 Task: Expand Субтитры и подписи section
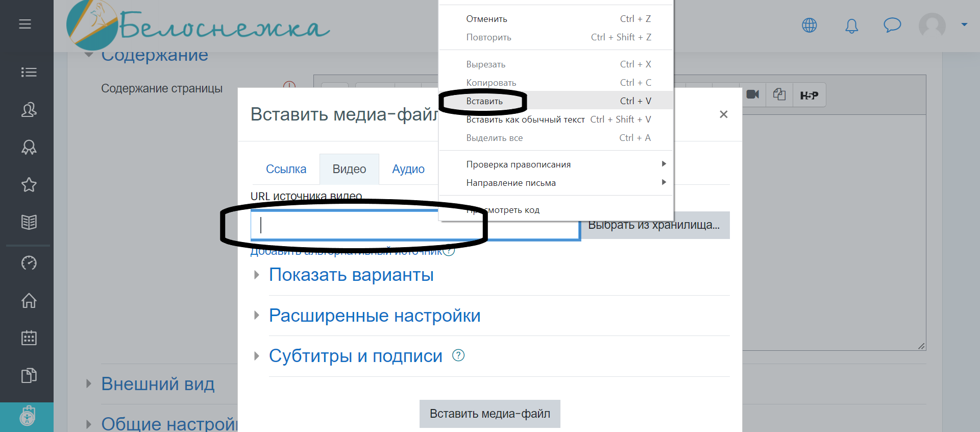[x=355, y=356]
